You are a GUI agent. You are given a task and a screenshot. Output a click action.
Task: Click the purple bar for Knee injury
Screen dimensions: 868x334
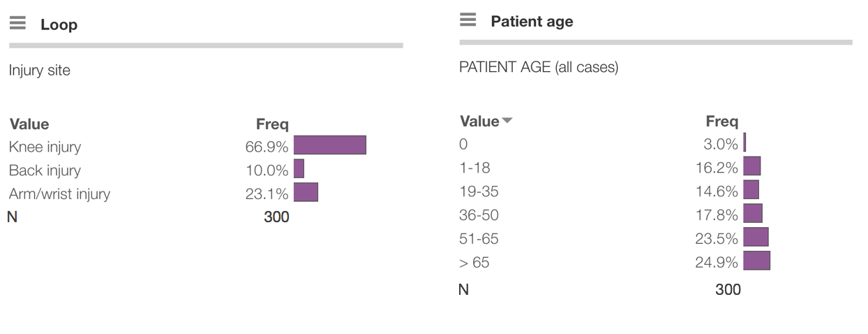click(x=329, y=145)
